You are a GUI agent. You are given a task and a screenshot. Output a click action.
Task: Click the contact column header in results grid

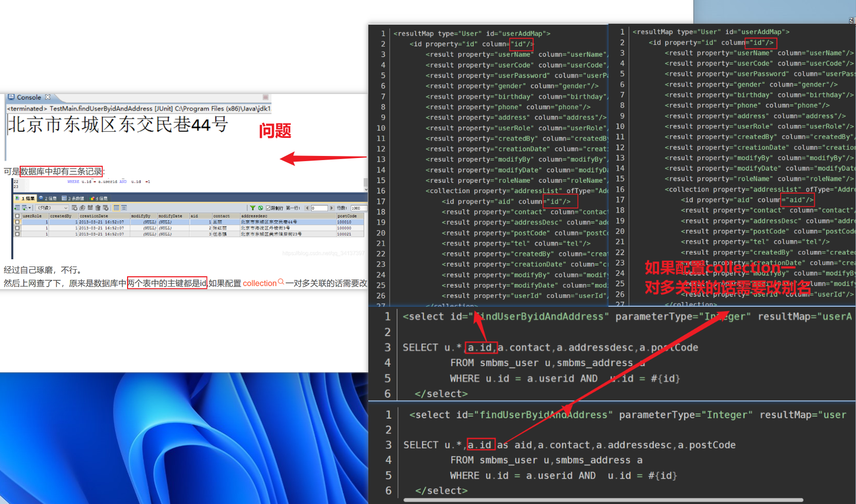226,216
